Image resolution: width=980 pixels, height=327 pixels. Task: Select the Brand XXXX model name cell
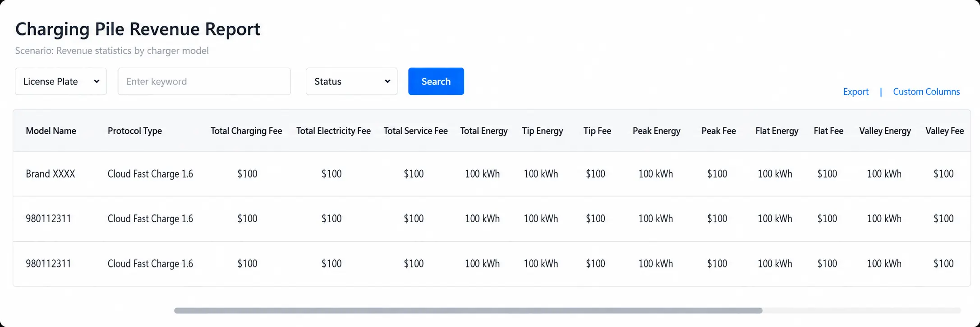(x=51, y=174)
